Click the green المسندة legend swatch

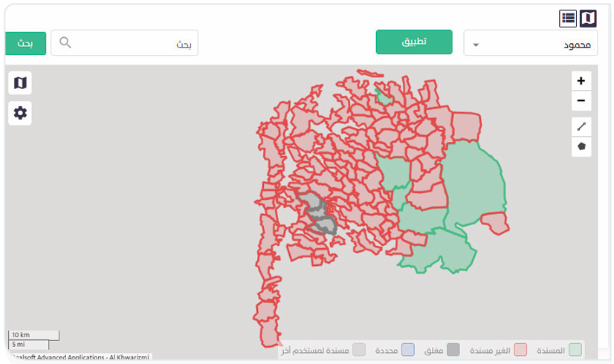click(575, 350)
